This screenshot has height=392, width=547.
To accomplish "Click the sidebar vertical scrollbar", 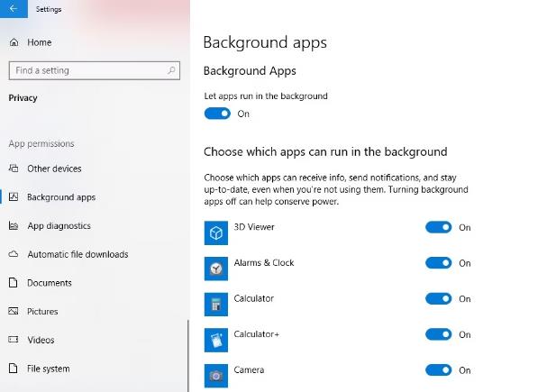I will click(188, 356).
